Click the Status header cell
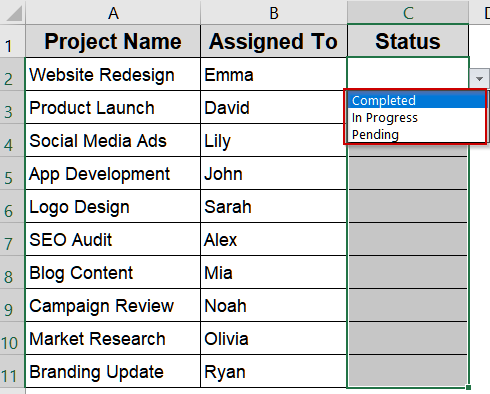Viewport: 490px width, 394px height. click(x=408, y=41)
